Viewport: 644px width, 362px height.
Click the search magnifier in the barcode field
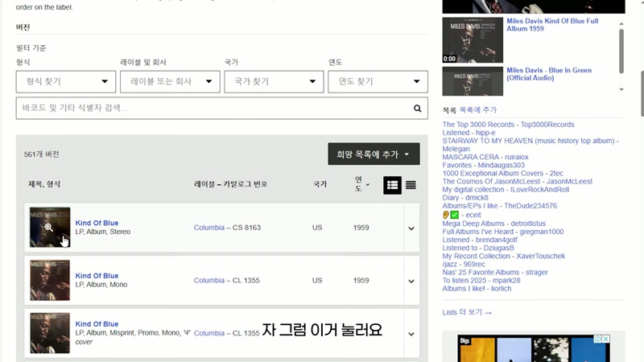pyautogui.click(x=417, y=108)
